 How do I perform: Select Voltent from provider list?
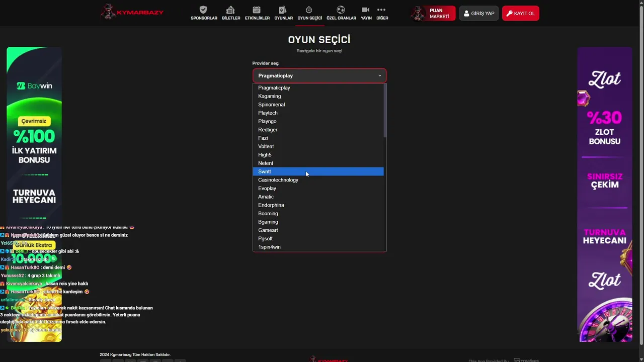pyautogui.click(x=318, y=146)
